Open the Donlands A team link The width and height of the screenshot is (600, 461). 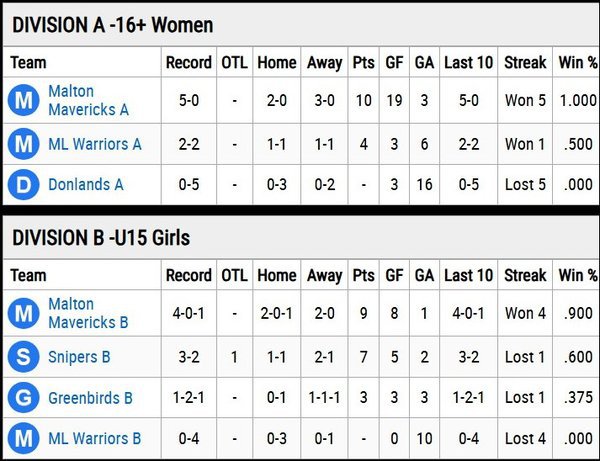[86, 184]
